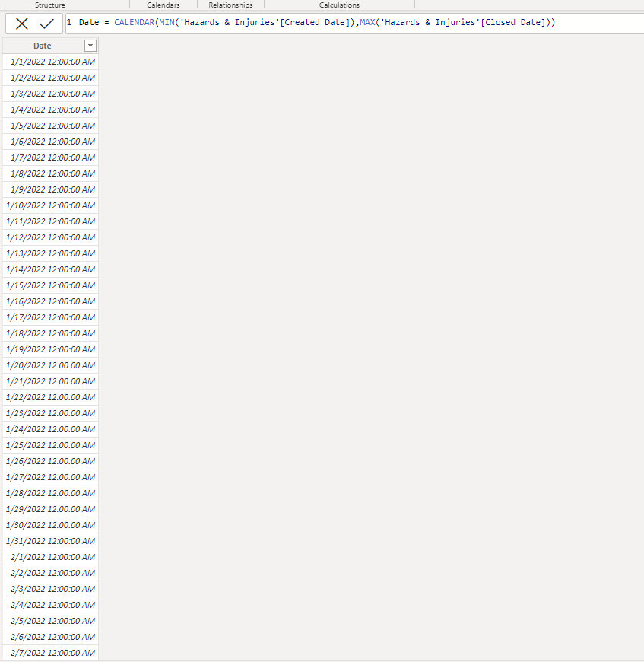The image size is (644, 662).
Task: Click the Calendars ribbon group label
Action: (163, 5)
